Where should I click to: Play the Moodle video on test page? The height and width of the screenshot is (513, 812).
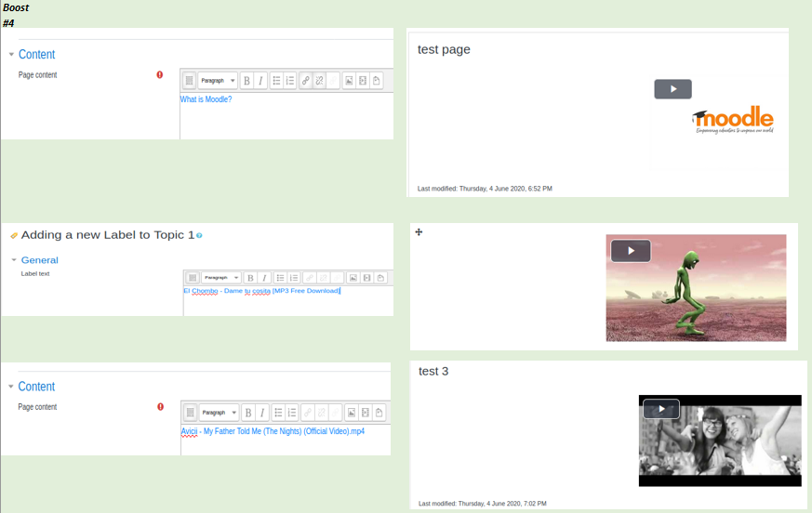point(672,89)
